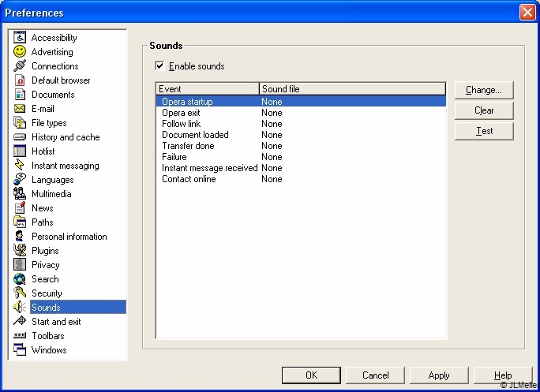Click the Languages speech bubble icon

tap(20, 179)
